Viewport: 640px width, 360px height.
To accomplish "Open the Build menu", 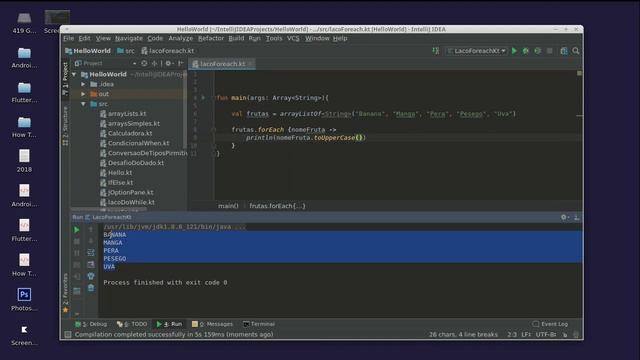I will (x=236, y=38).
